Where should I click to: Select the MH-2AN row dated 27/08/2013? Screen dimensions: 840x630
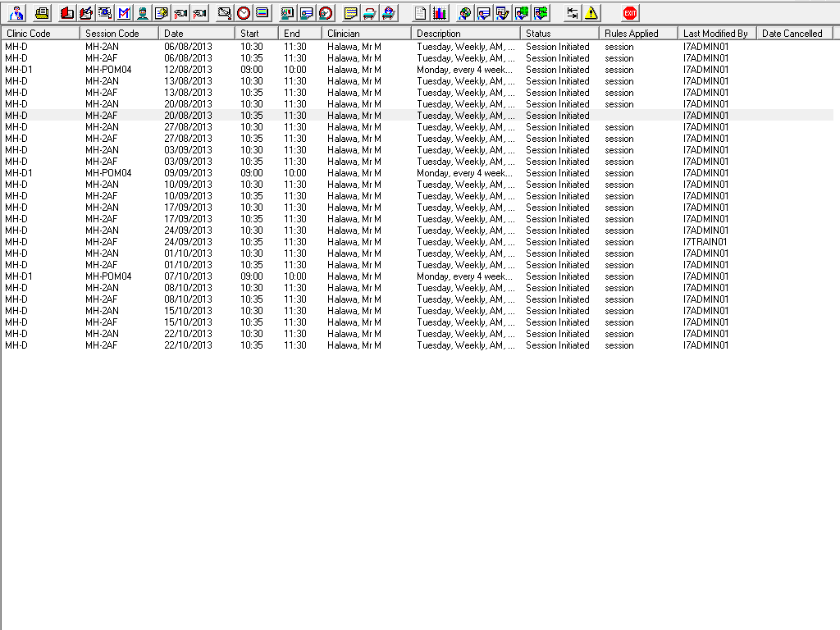pos(418,127)
